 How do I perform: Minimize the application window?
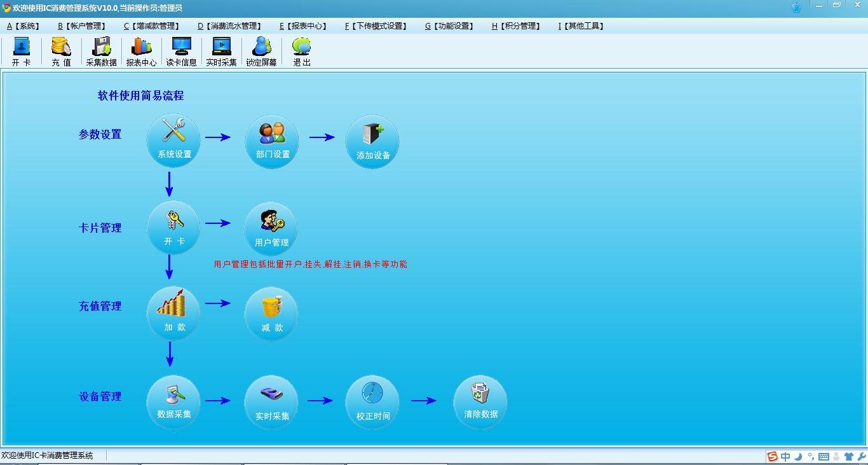click(x=820, y=5)
